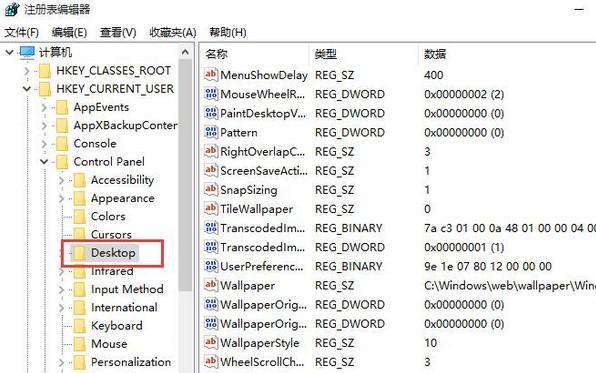The height and width of the screenshot is (373, 596).
Task: Click the WallpaperStyle value icon
Action: [211, 342]
